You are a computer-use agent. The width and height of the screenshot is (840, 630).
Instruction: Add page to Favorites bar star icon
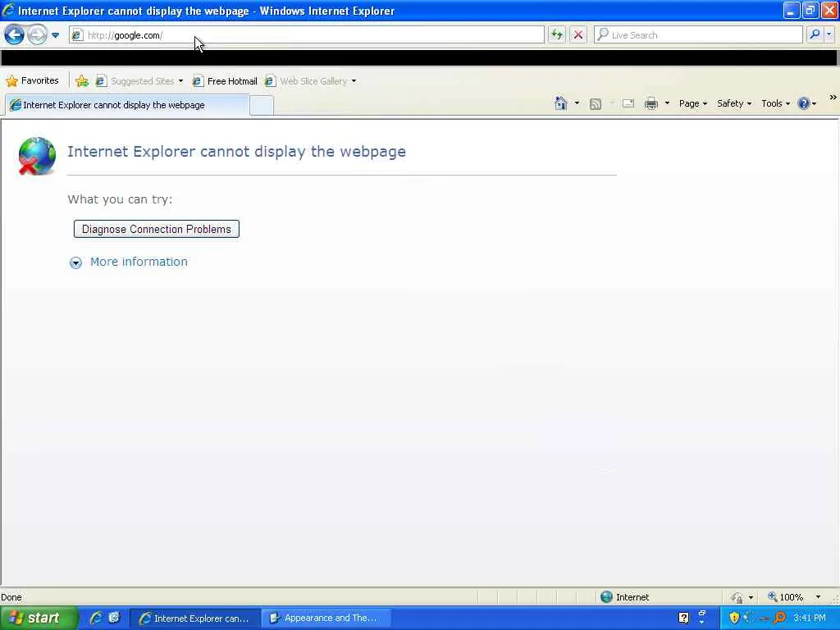pos(82,81)
